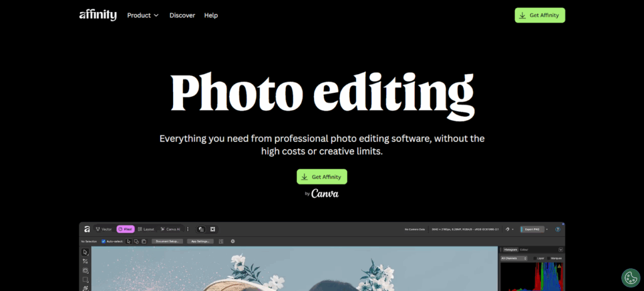Click the Affinity logo in the header
The width and height of the screenshot is (644, 291).
coord(97,15)
